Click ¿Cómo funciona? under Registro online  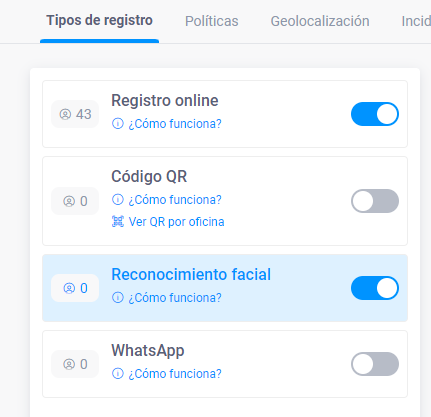[175, 124]
